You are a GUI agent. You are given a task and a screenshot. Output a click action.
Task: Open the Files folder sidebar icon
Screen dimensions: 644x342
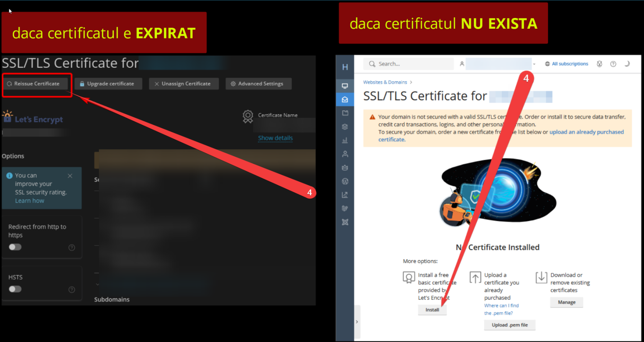(x=345, y=113)
